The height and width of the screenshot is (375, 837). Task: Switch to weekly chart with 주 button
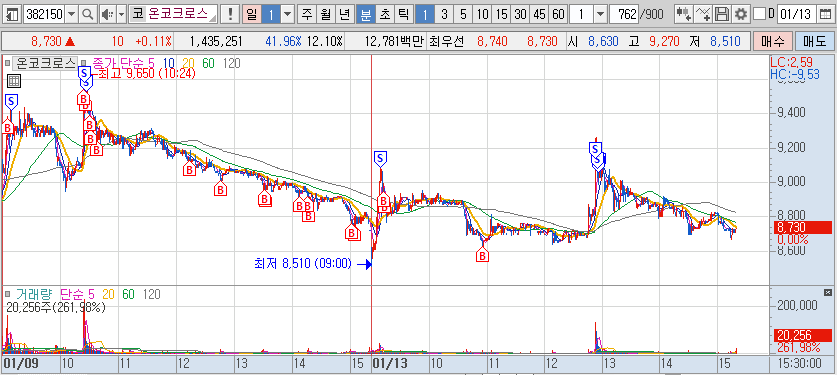(x=307, y=14)
